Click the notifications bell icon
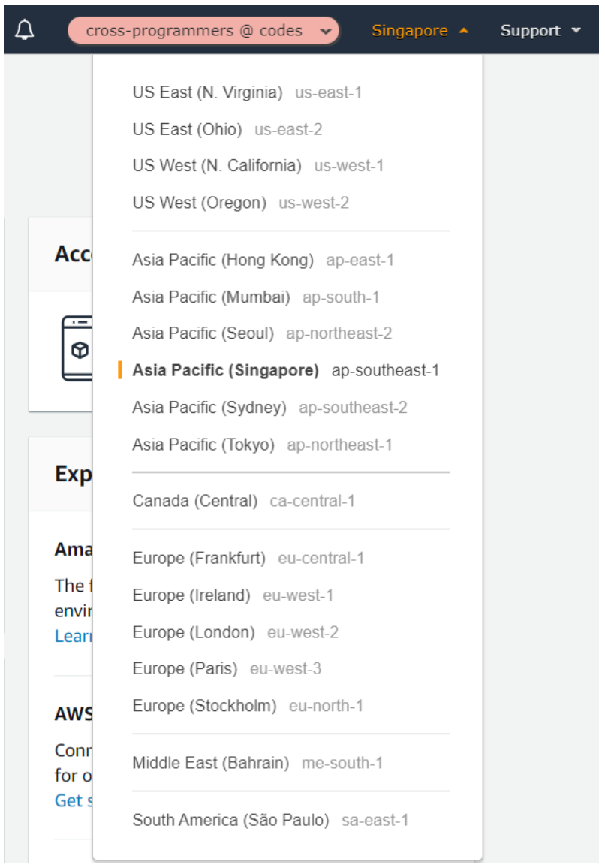Image resolution: width=605 pixels, height=868 pixels. point(26,30)
